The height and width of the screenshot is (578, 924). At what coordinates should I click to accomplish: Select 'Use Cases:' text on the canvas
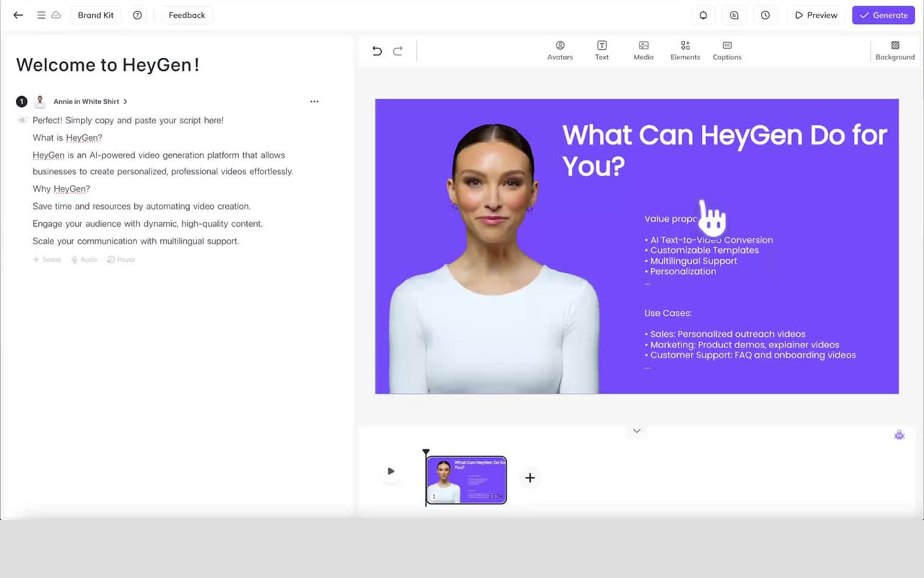pos(668,314)
